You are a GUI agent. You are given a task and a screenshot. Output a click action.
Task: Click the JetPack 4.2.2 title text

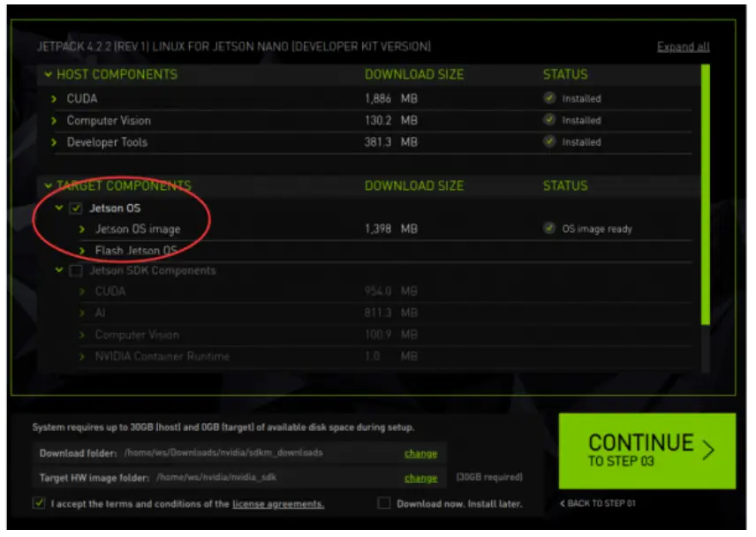click(x=234, y=47)
